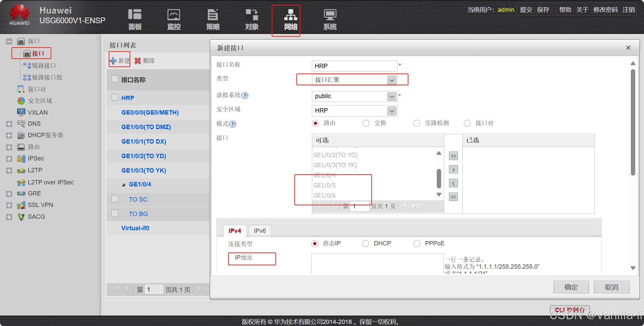Open 帮助 in the top bar
This screenshot has height=326, width=644.
pos(565,10)
